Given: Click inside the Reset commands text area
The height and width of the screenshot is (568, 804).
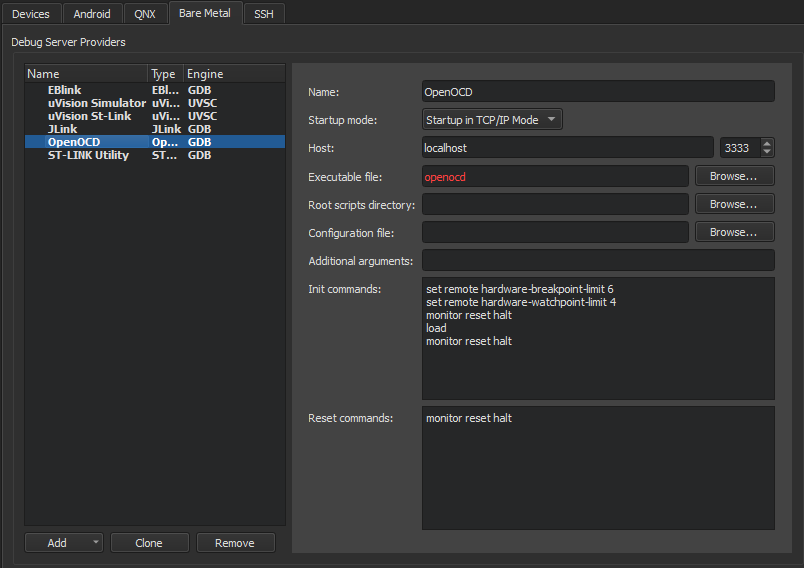Looking at the screenshot, I should click(598, 470).
